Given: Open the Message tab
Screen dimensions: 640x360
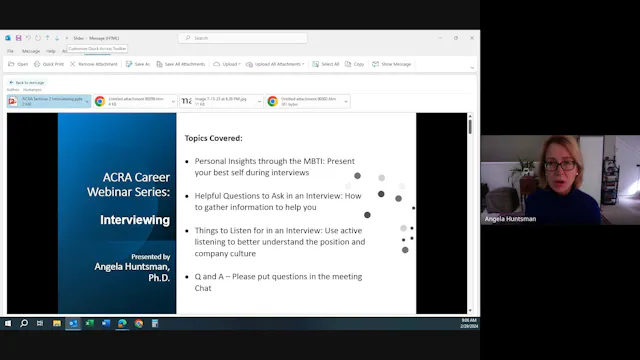Looking at the screenshot, I should click(x=31, y=51).
